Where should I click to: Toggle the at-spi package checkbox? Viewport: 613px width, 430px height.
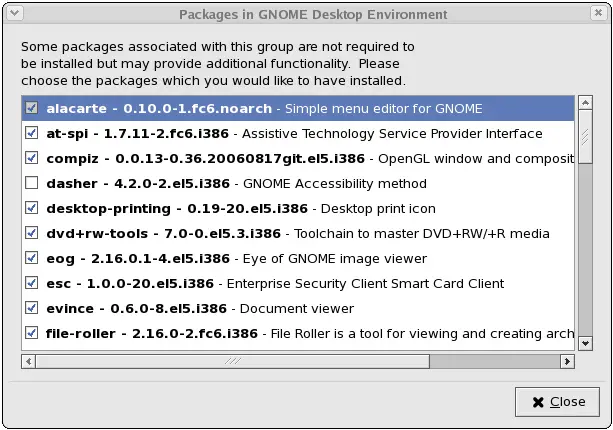point(31,133)
